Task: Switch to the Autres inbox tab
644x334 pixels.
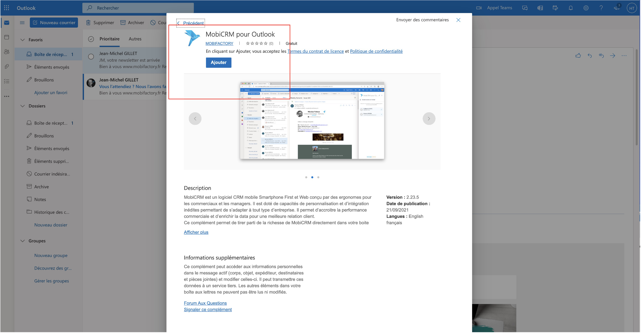Action: 135,39
